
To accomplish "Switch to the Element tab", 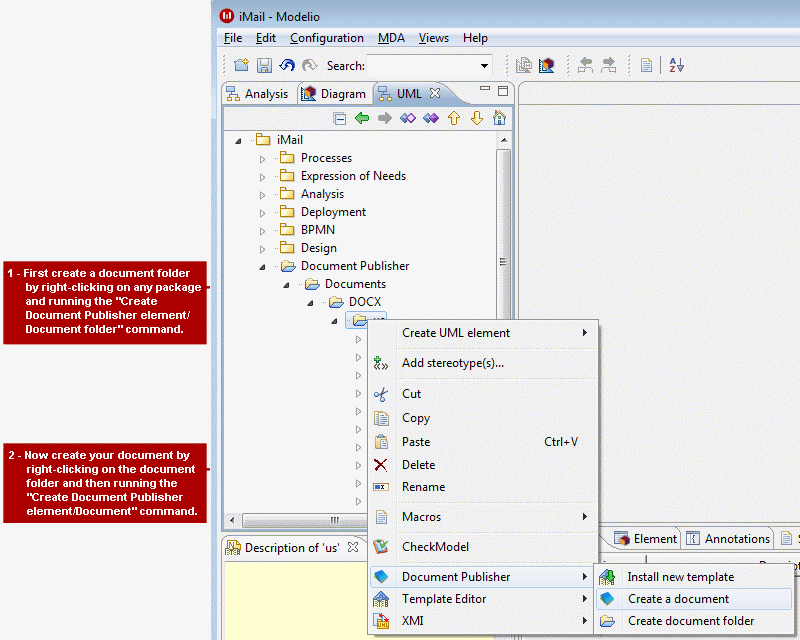I will point(646,538).
